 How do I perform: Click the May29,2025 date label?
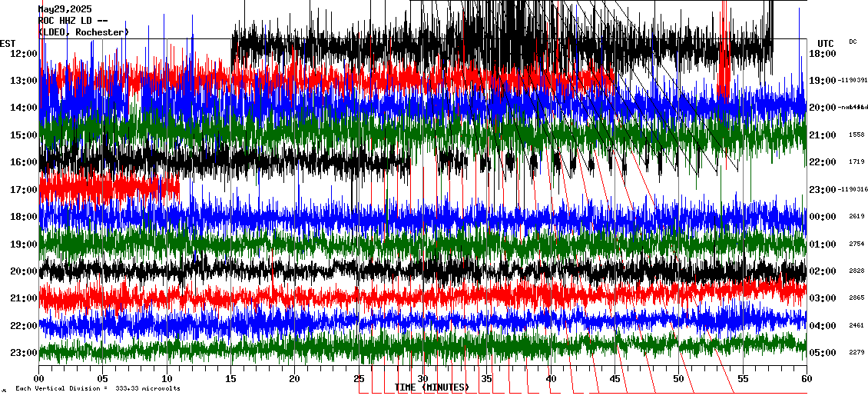(65, 8)
